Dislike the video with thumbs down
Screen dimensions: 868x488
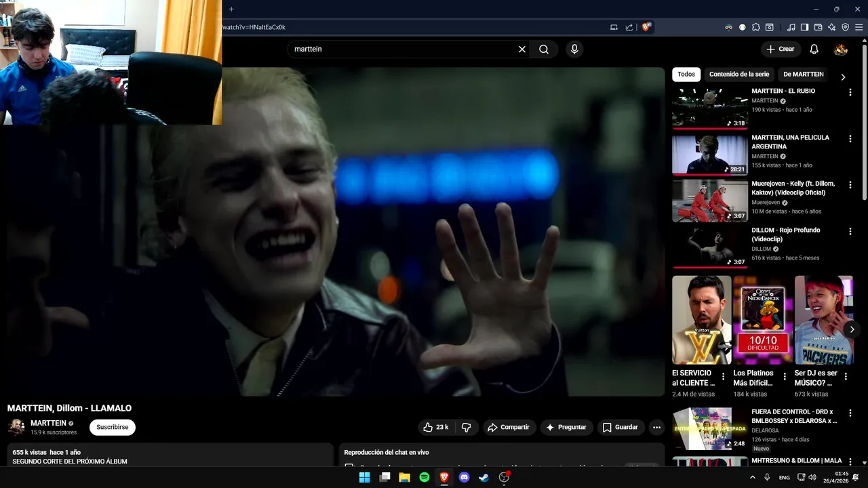click(467, 428)
